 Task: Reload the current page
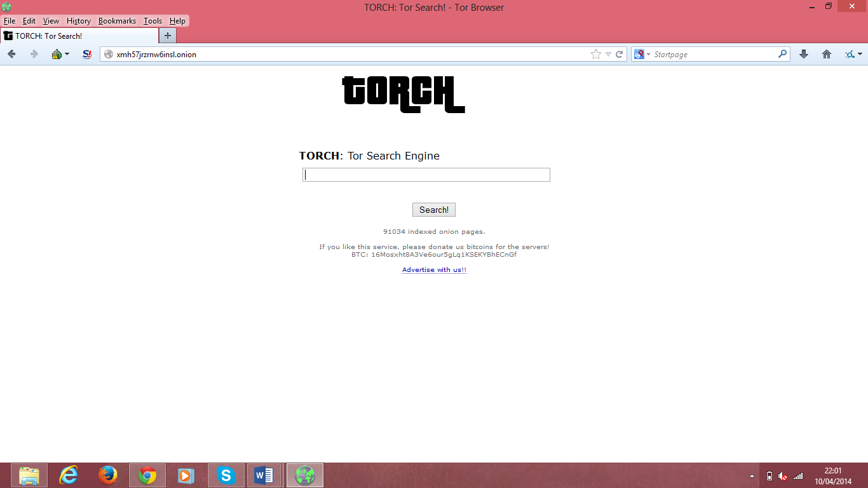(619, 55)
